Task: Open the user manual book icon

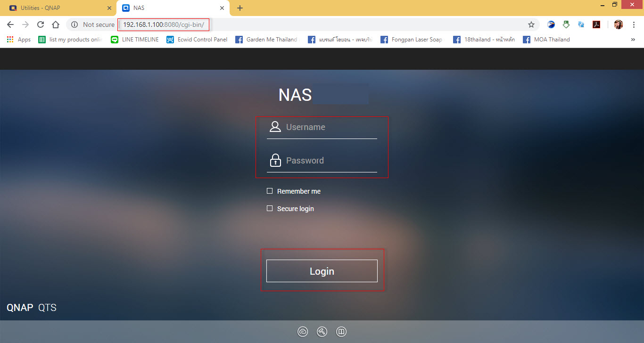Action: click(x=341, y=332)
